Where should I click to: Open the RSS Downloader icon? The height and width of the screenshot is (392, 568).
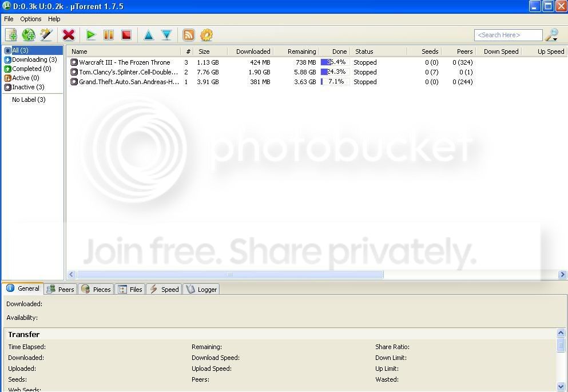click(x=188, y=35)
